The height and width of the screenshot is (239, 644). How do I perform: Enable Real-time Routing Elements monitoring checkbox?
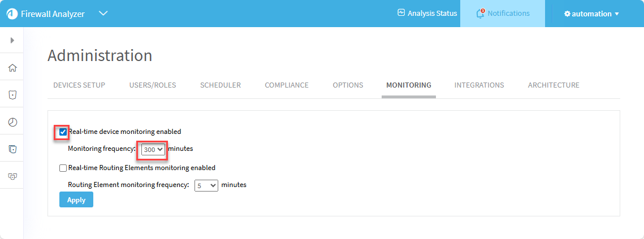63,168
